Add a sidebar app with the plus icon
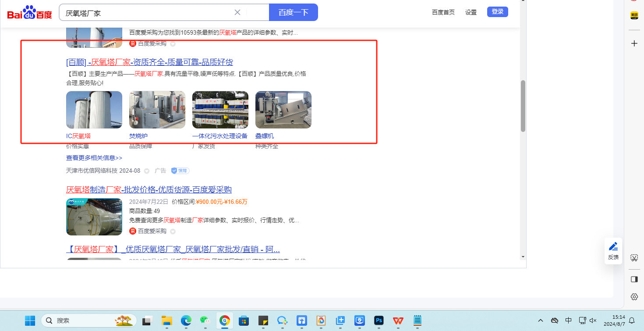Viewport: 644px width, 331px height. click(x=634, y=43)
